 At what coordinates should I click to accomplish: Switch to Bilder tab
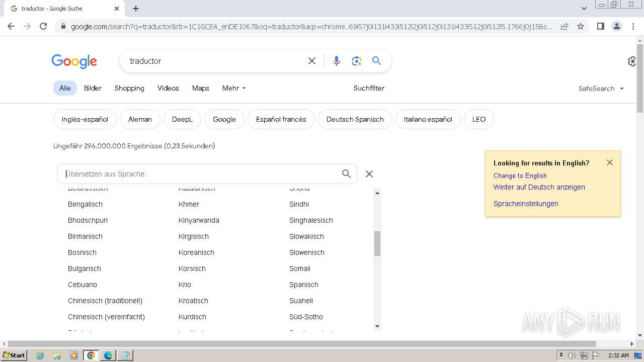(x=93, y=88)
